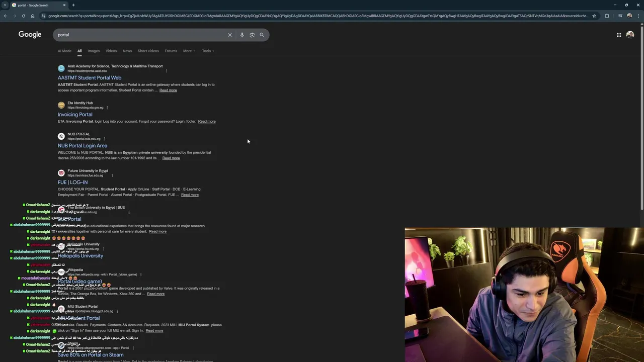644x362 pixels.
Task: Open three-dot options for Eta Identity Hub result
Action: (x=107, y=108)
